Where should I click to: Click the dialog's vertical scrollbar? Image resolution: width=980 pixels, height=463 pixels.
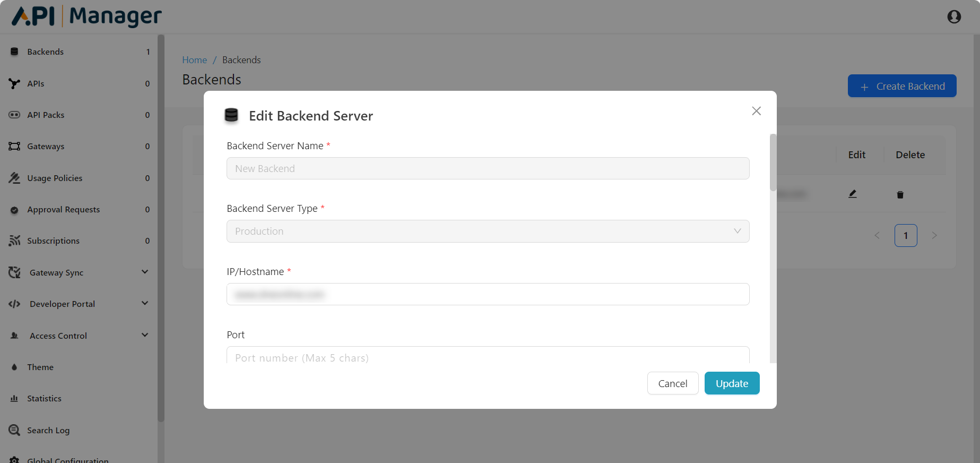coord(773,163)
